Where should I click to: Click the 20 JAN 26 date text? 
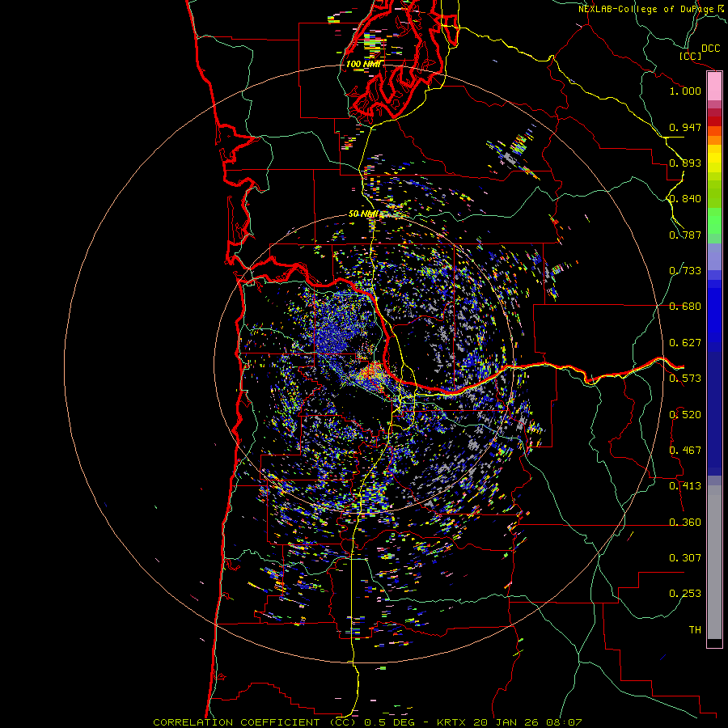(506, 722)
